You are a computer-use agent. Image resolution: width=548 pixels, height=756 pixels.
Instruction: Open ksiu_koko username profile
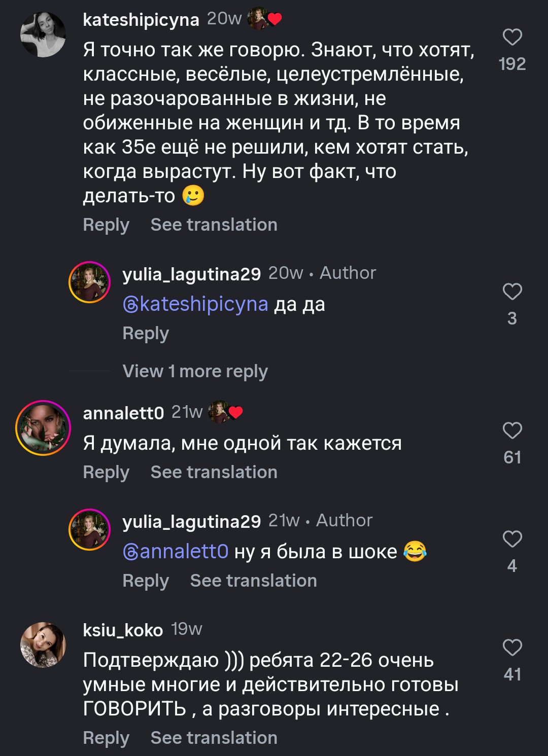(x=123, y=630)
